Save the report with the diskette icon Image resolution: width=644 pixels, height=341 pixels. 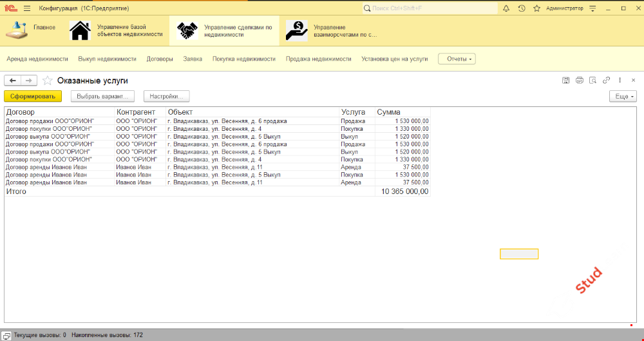coord(565,81)
